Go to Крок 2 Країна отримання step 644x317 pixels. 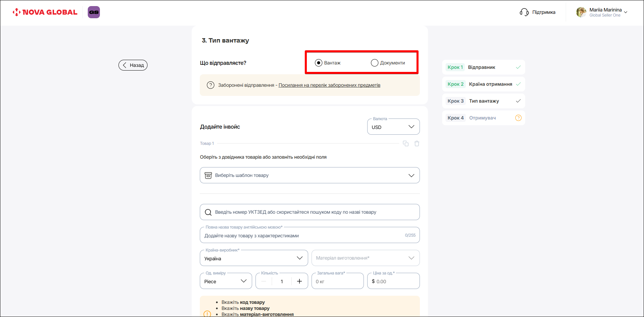pos(483,84)
